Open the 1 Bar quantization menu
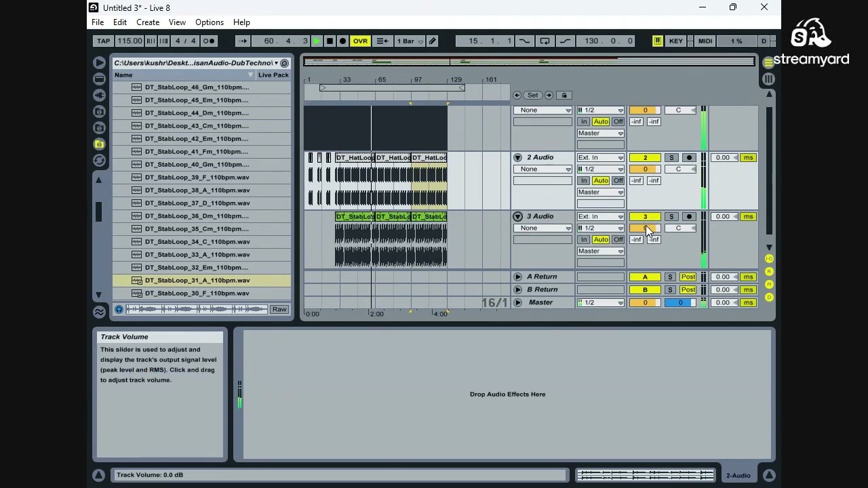 tap(410, 41)
